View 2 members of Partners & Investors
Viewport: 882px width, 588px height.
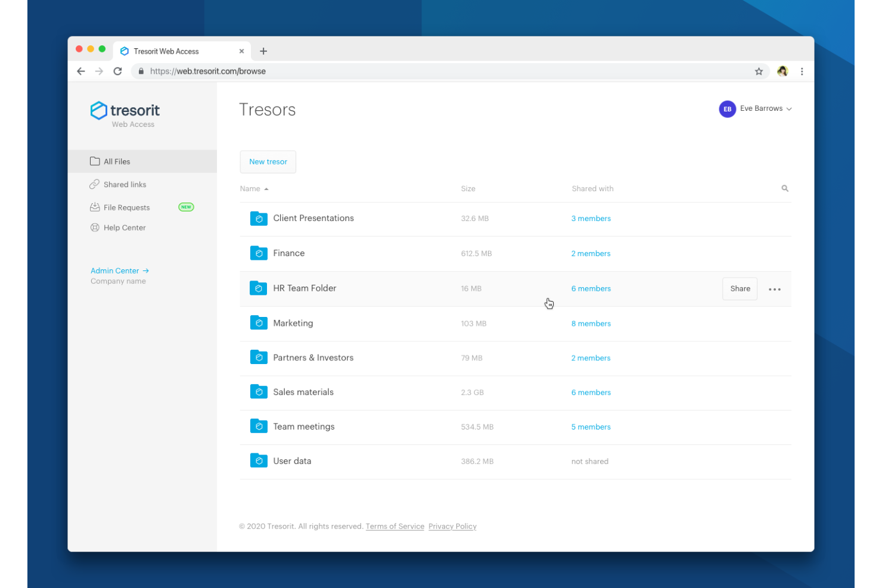click(x=591, y=358)
